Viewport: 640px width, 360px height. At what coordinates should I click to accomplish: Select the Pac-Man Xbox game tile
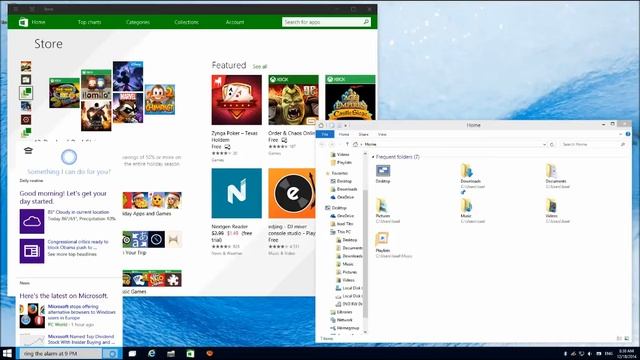[x=64, y=93]
